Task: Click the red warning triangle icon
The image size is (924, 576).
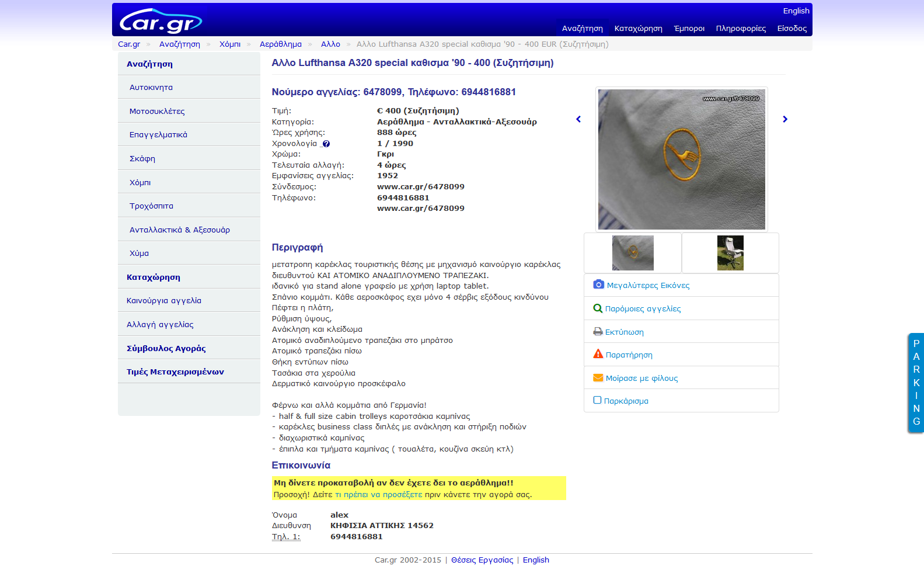Action: coord(598,354)
